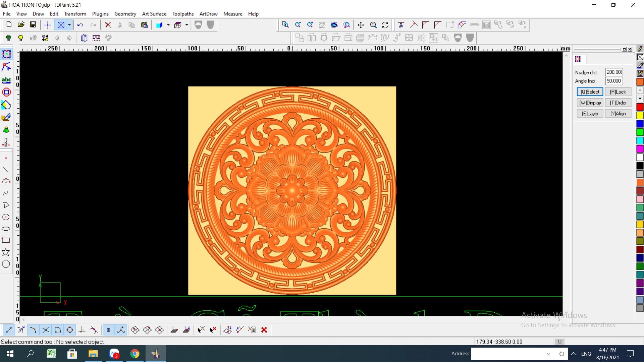Toggle XYZ axis snap button
The height and width of the screenshot is (362, 644).
[x=121, y=330]
